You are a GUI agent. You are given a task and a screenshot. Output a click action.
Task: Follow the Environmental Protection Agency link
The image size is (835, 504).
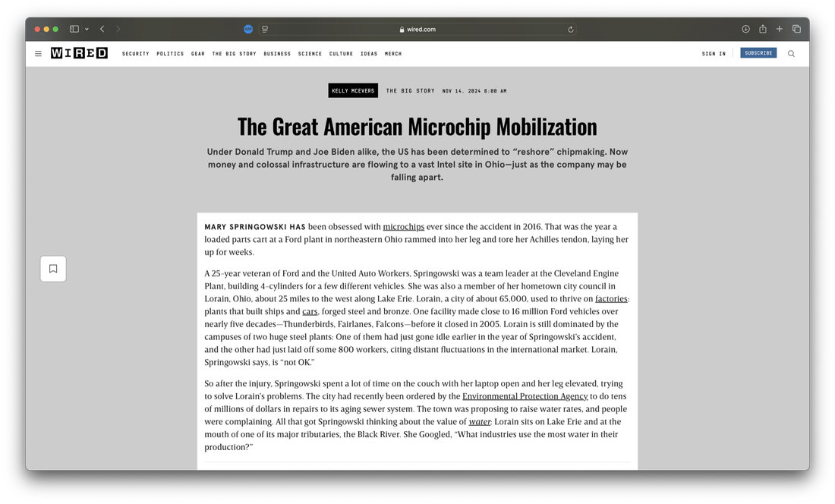point(525,396)
